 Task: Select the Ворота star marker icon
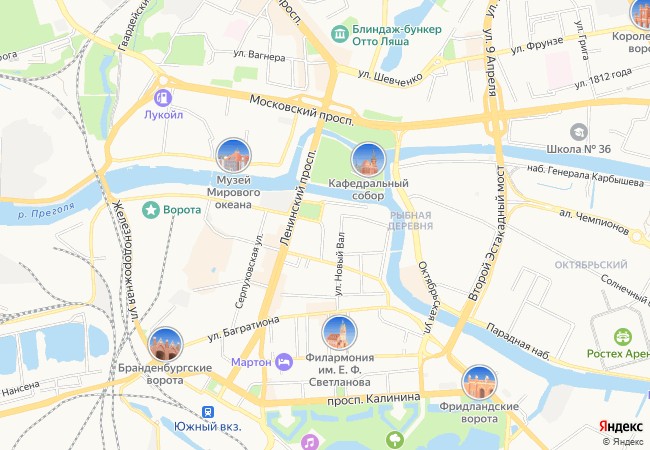[151, 210]
